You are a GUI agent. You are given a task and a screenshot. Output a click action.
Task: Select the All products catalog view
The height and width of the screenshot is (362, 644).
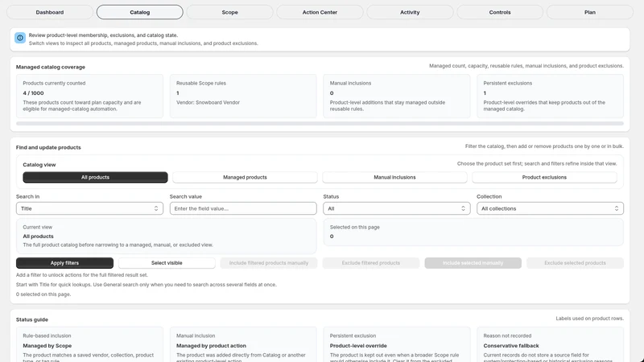coord(95,177)
